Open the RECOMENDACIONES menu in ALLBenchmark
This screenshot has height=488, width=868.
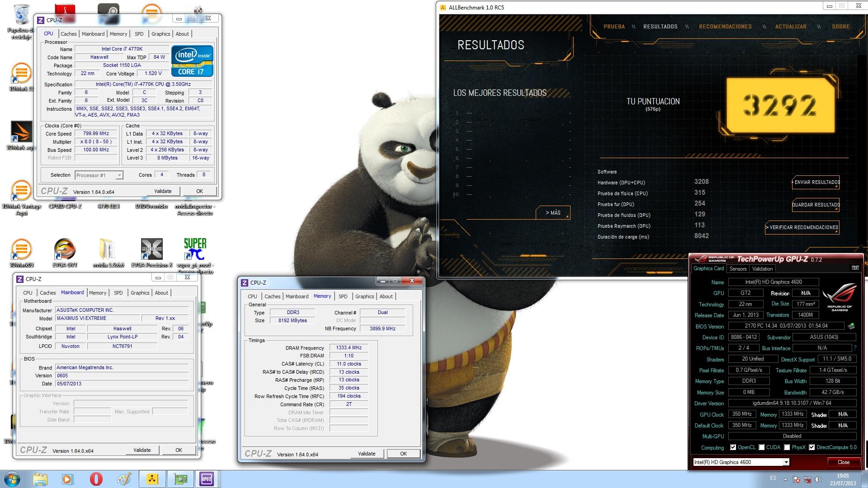pos(725,27)
